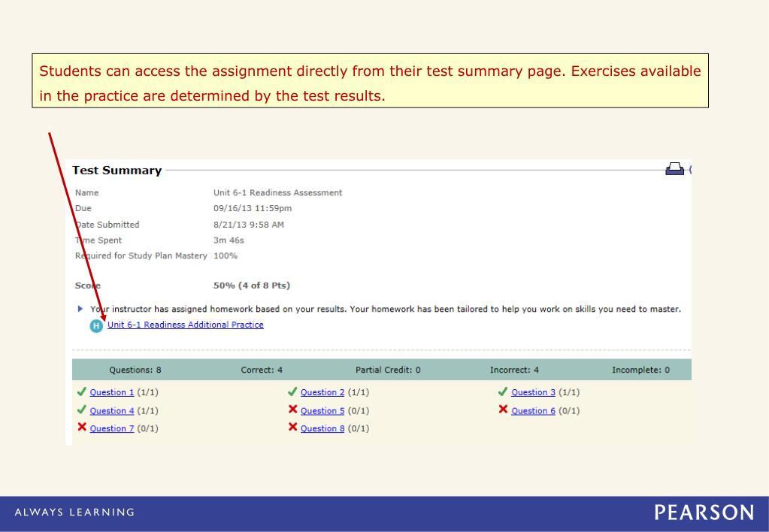Click the time spent value '3m 46s'
Image resolution: width=769 pixels, height=532 pixels.
click(229, 240)
